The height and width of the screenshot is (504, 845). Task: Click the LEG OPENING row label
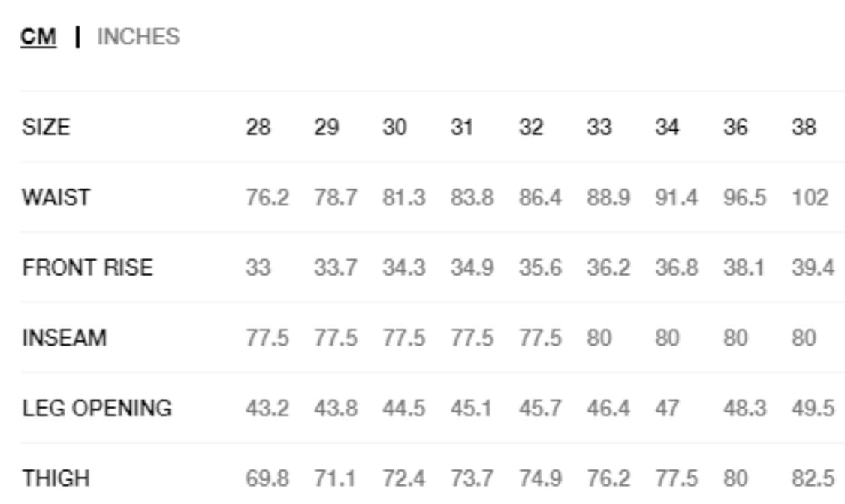coord(97,408)
